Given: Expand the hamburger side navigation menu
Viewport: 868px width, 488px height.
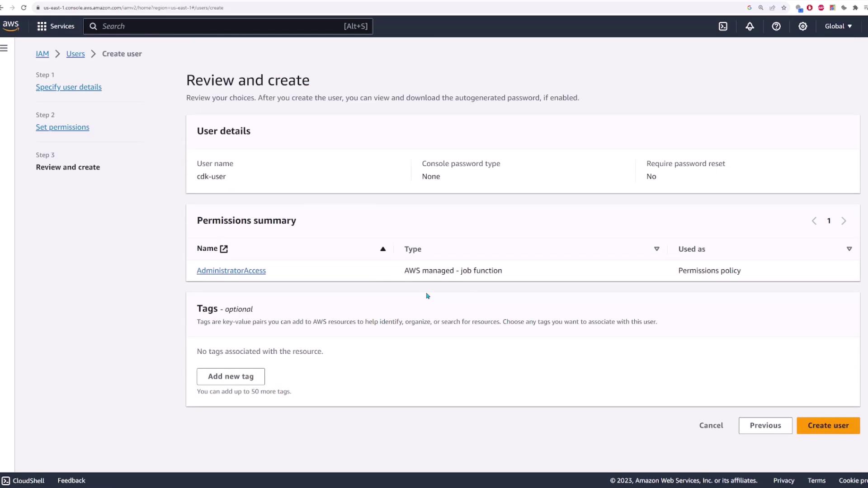Looking at the screenshot, I should pyautogui.click(x=4, y=48).
